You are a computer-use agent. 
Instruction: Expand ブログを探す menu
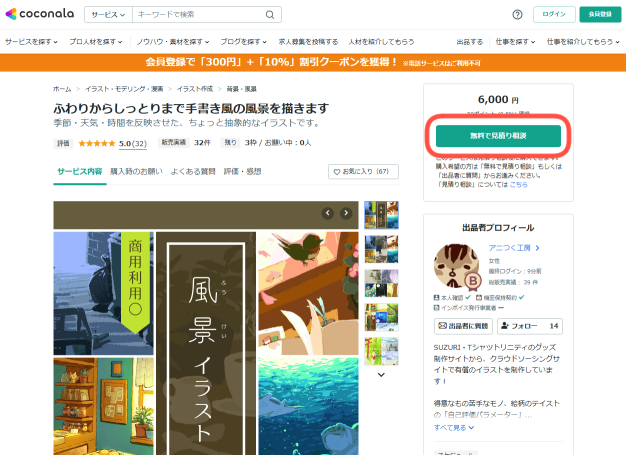[x=244, y=42]
